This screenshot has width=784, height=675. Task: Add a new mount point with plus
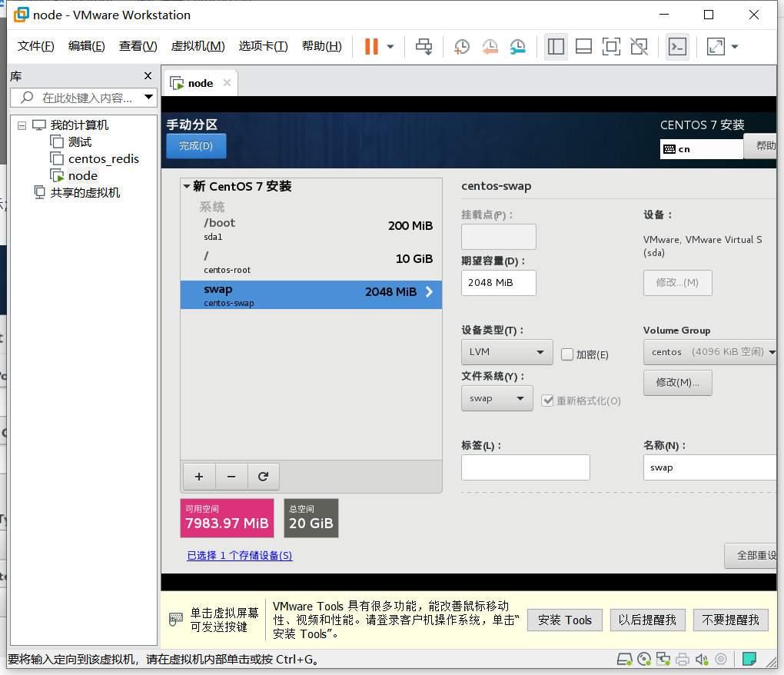(x=199, y=477)
